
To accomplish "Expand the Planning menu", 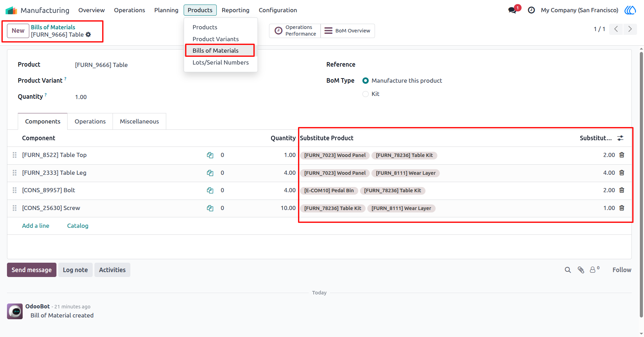I will pyautogui.click(x=166, y=10).
